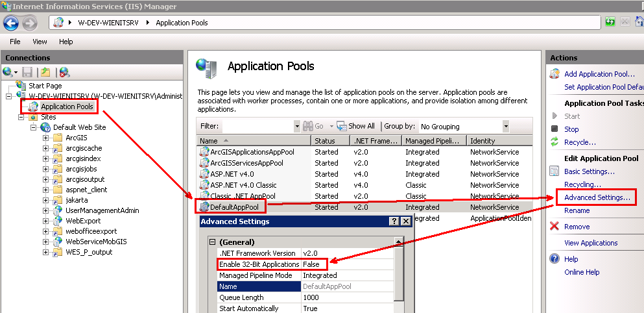Click the Rename action link

[577, 210]
